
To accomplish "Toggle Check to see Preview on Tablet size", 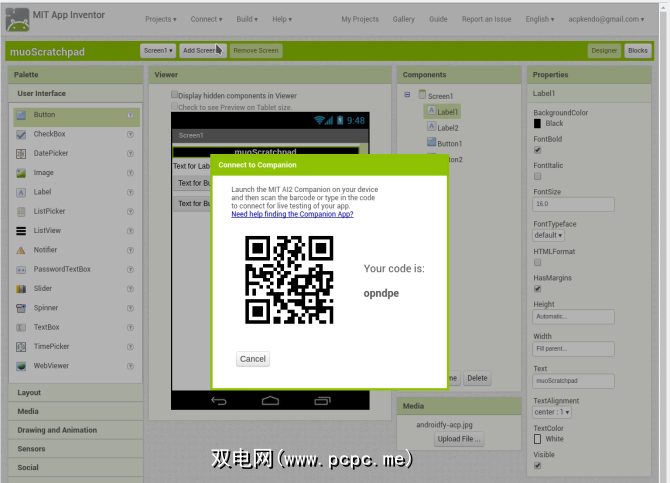I will (x=174, y=106).
